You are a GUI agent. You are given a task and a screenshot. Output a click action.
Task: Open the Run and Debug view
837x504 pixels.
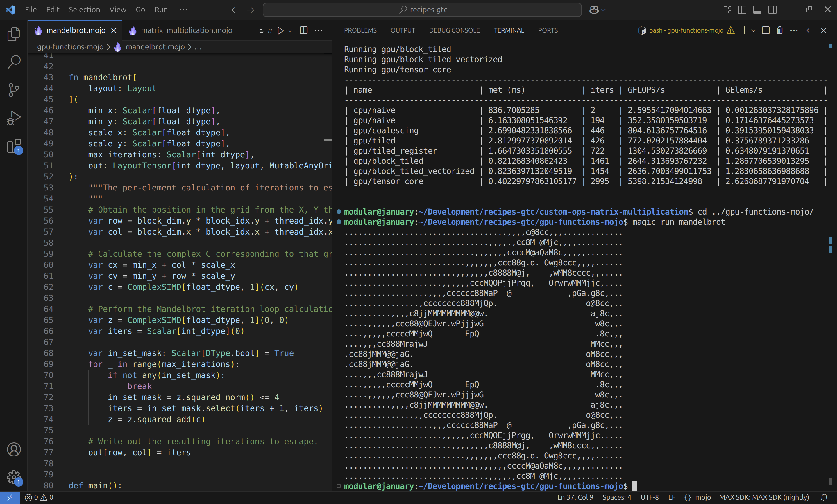14,118
